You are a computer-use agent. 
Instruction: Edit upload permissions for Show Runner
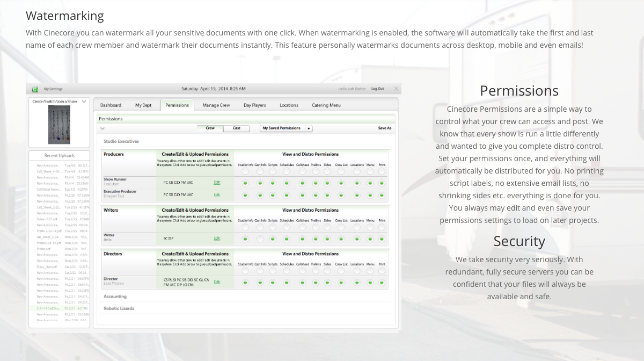coord(217,183)
